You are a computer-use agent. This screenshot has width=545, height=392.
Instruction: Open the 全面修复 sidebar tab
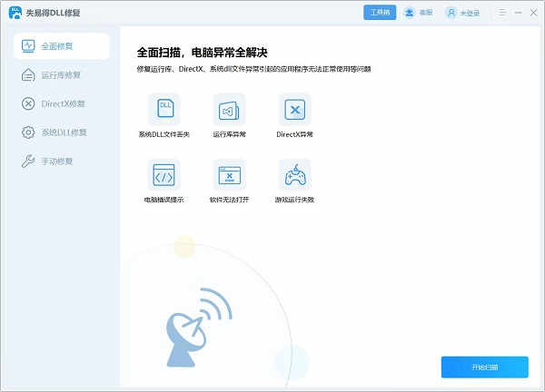[62, 46]
